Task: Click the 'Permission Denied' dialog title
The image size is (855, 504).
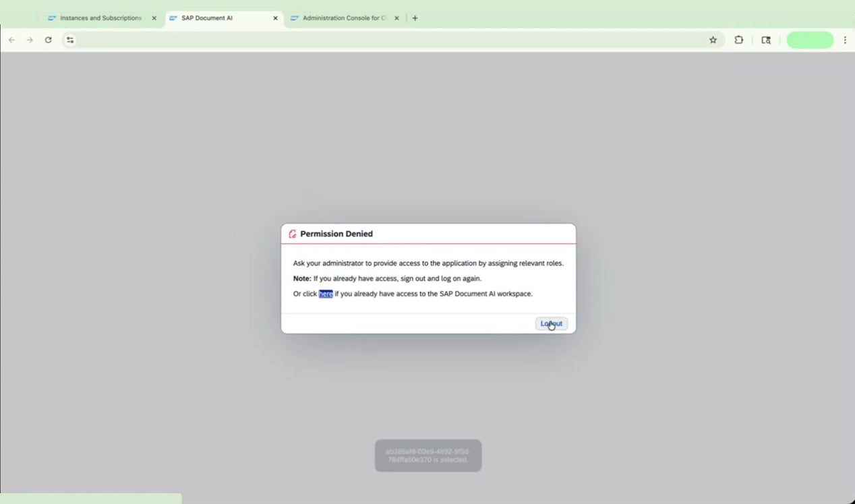Action: tap(336, 234)
